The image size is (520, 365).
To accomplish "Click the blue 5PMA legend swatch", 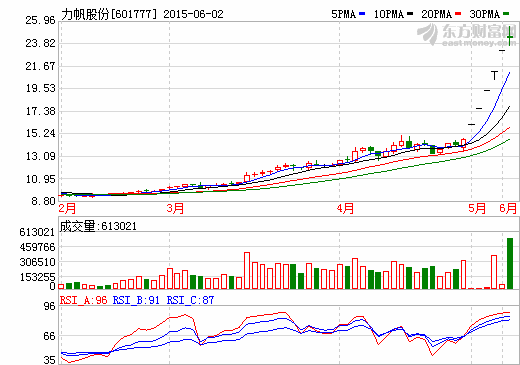I will tap(362, 14).
